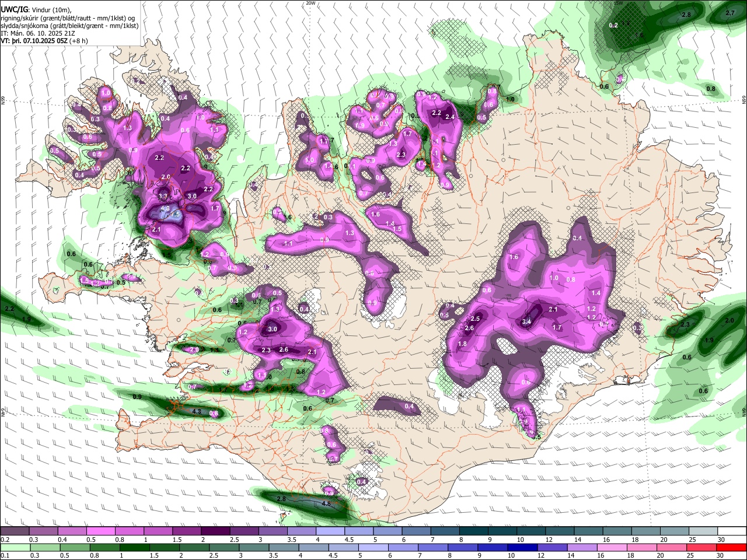747x560 pixels.
Task: Click the 3.3 snowfall value in the Westfjords
Action: [163, 196]
